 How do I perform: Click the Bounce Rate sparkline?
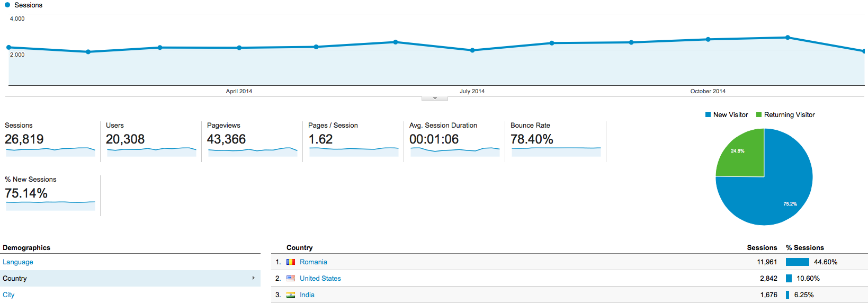coord(556,151)
